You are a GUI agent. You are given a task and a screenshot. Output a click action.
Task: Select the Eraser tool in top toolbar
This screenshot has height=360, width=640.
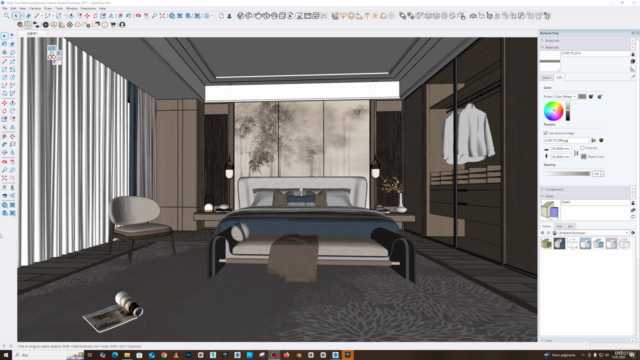[x=29, y=16]
